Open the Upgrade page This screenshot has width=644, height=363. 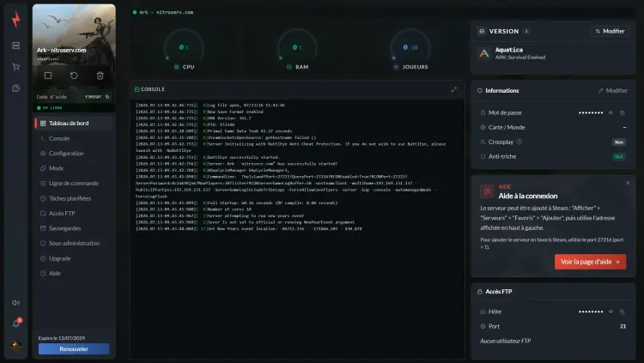pos(74,258)
